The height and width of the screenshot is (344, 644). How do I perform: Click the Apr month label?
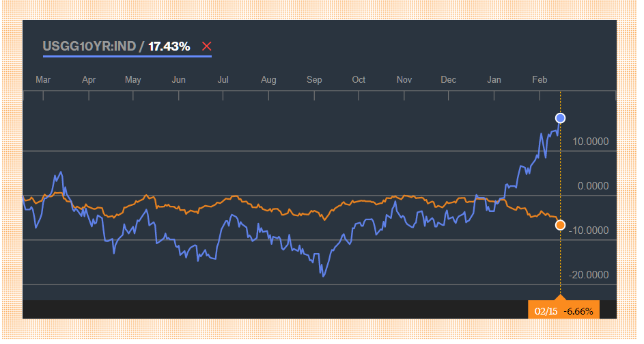click(x=88, y=80)
